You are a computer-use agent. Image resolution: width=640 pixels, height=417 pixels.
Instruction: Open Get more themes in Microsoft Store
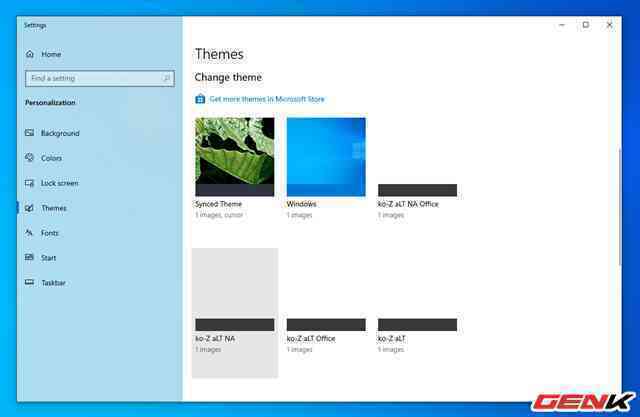click(267, 99)
